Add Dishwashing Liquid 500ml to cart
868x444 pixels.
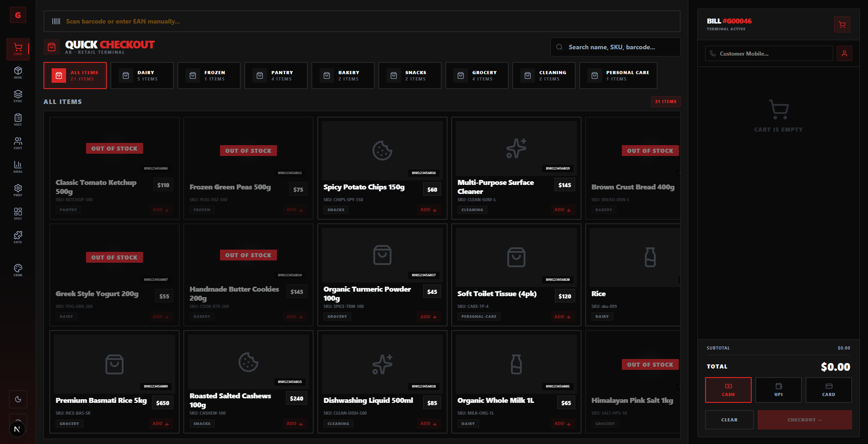pos(429,424)
